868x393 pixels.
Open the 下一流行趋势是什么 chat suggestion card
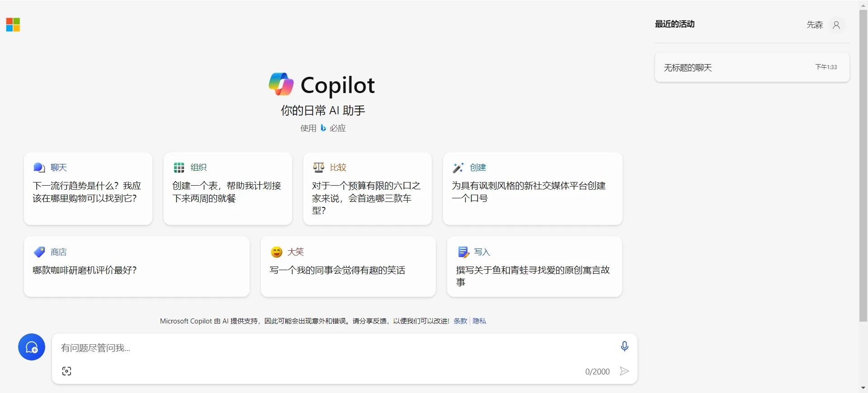tap(88, 188)
